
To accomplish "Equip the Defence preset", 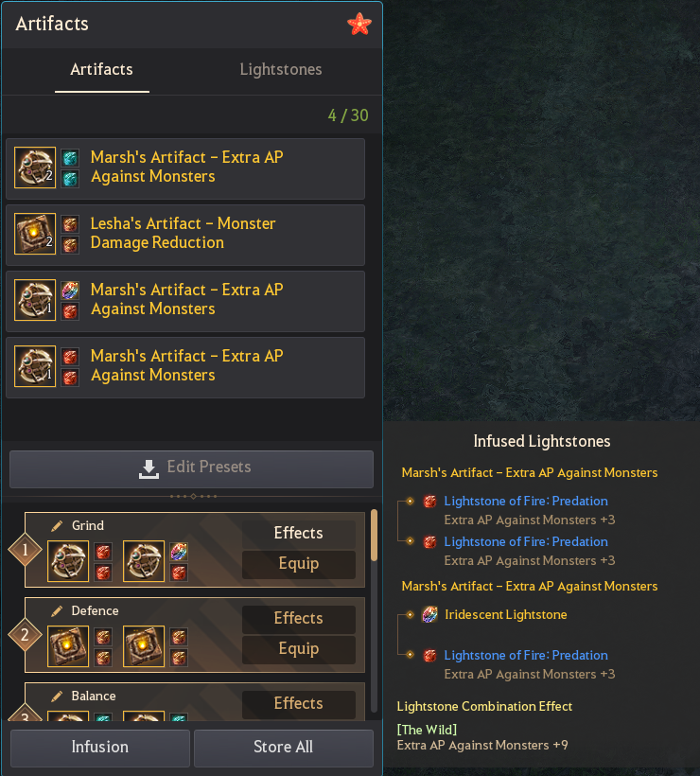I will point(298,649).
